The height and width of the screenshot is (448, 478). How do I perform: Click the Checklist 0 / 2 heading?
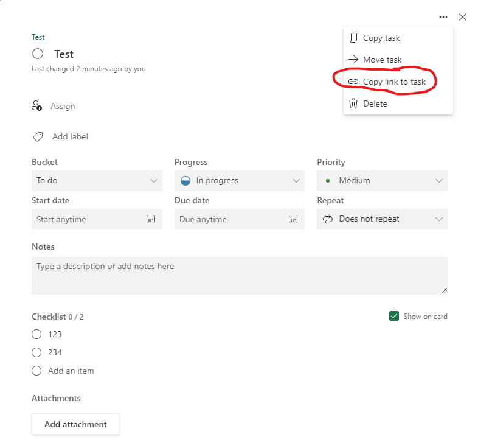point(58,317)
